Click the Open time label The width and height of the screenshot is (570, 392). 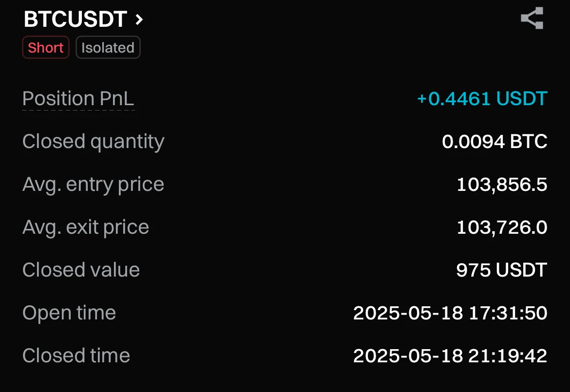(69, 313)
